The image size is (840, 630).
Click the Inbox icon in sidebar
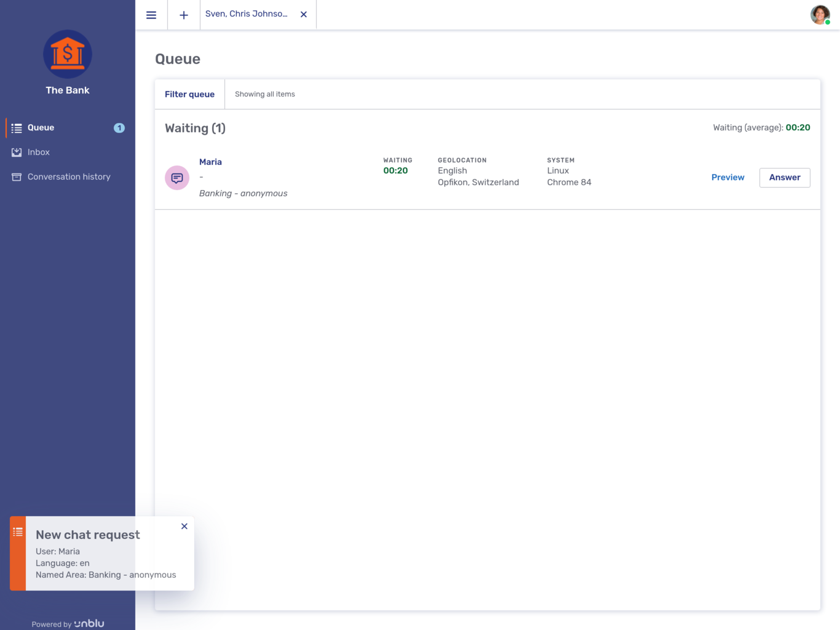17,152
